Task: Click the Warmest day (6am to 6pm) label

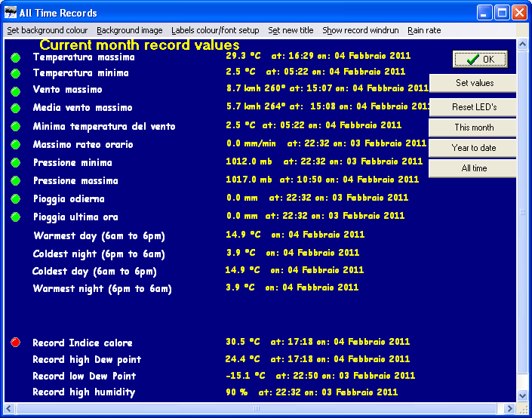Action: (99, 236)
